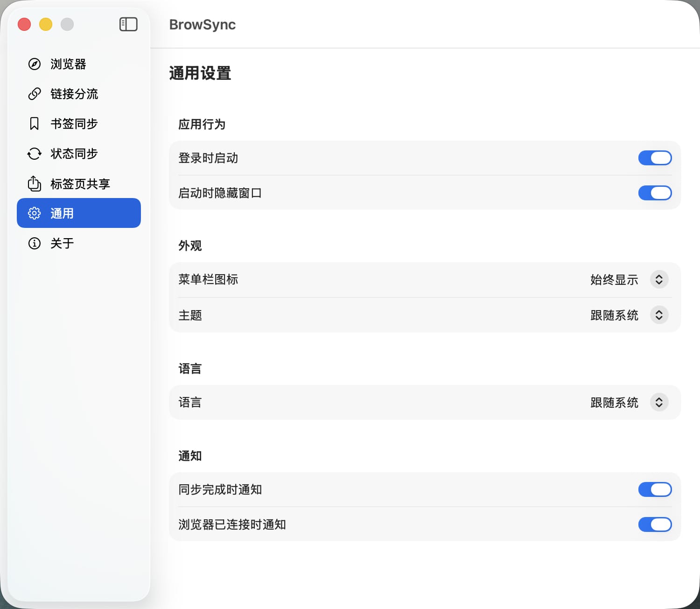Click the 语言 section header

tap(190, 368)
